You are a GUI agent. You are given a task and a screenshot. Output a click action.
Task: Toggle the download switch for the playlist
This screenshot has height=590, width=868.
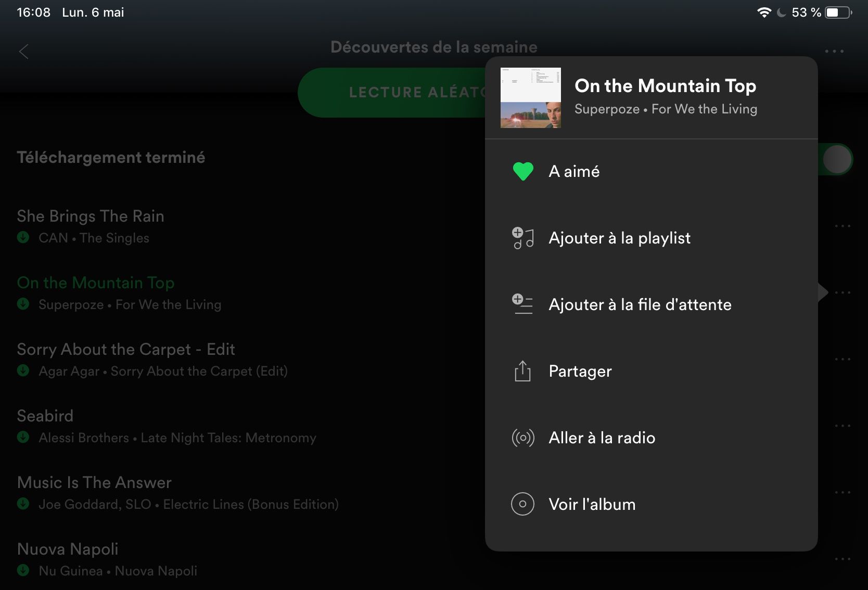pyautogui.click(x=836, y=159)
